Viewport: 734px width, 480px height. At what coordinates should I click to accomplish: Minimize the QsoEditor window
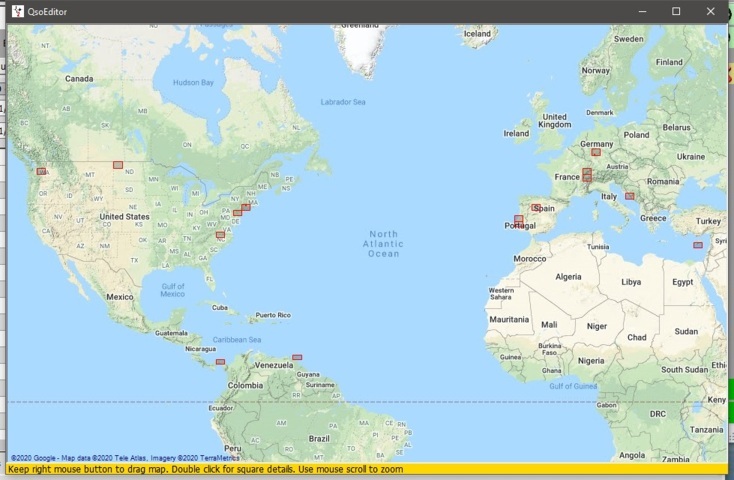point(642,11)
